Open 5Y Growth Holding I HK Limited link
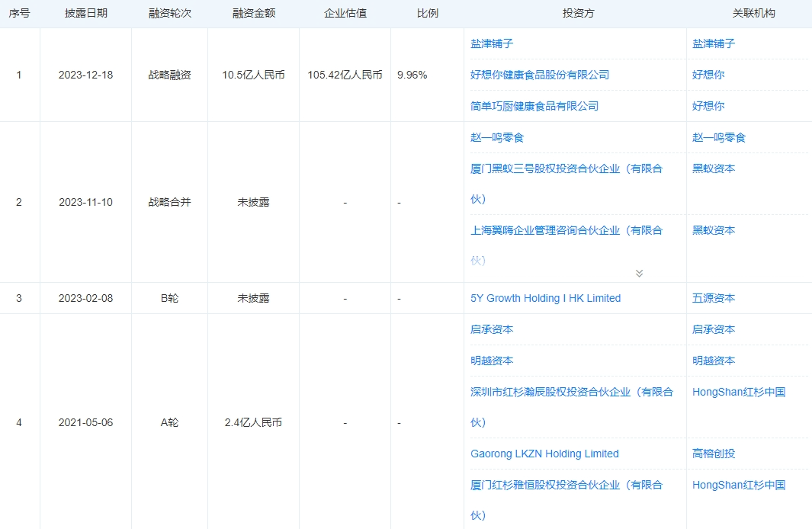This screenshot has width=812, height=529. (x=546, y=298)
